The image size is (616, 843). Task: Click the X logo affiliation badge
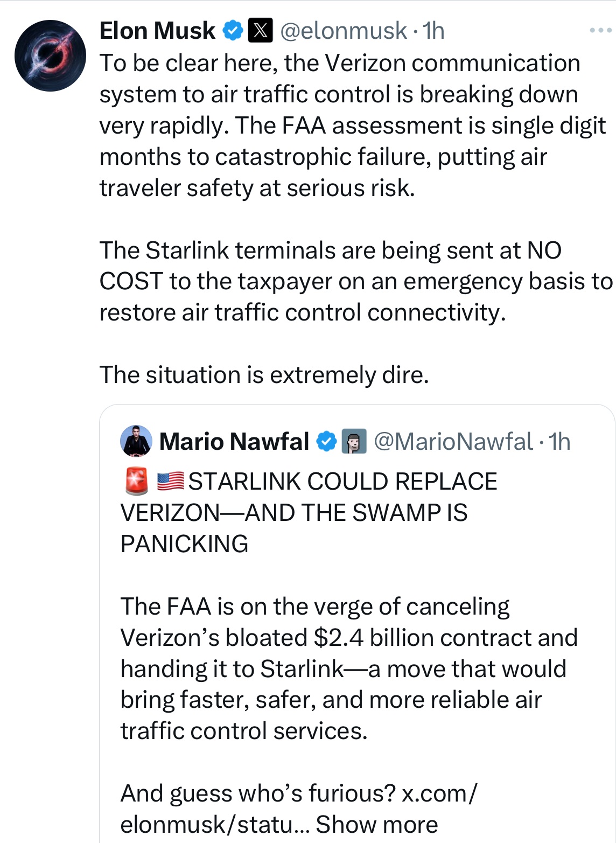pos(260,31)
